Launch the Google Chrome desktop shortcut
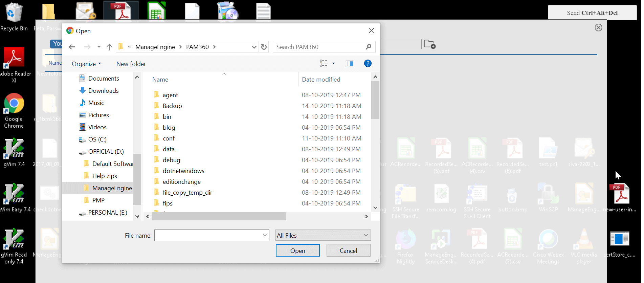Viewport: 644px width, 283px height. point(14,111)
